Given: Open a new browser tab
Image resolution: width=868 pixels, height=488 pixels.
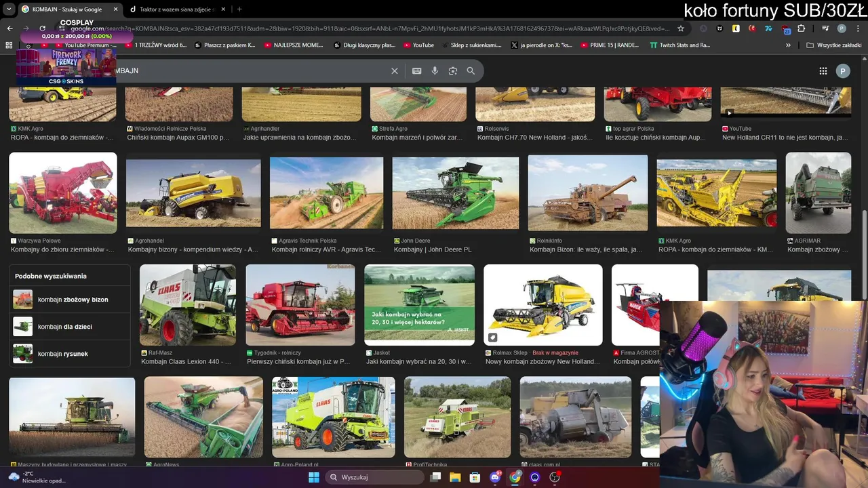Looking at the screenshot, I should click(239, 9).
